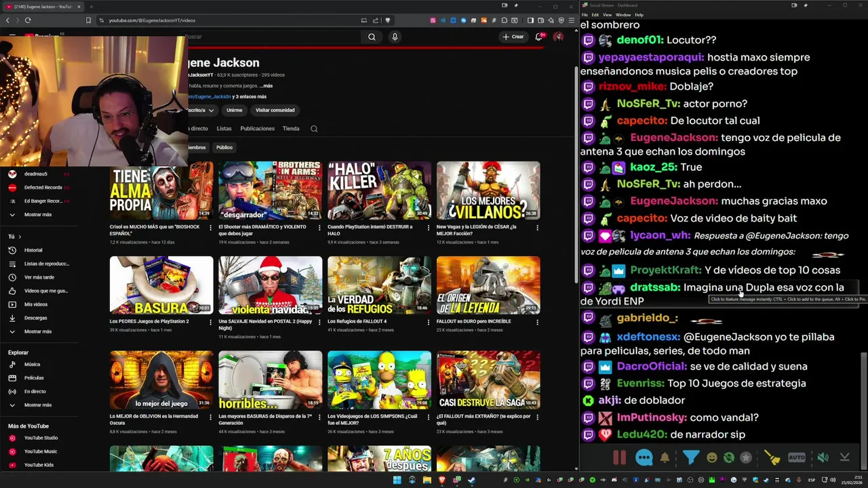Open the Window menu in Social Stream
Viewport: 868px width, 488px height.
pyautogui.click(x=623, y=14)
